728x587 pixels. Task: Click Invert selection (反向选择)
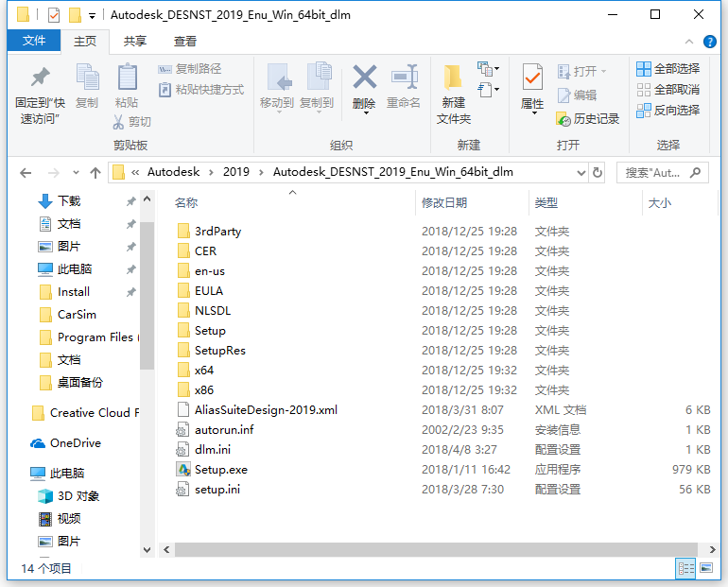point(667,110)
